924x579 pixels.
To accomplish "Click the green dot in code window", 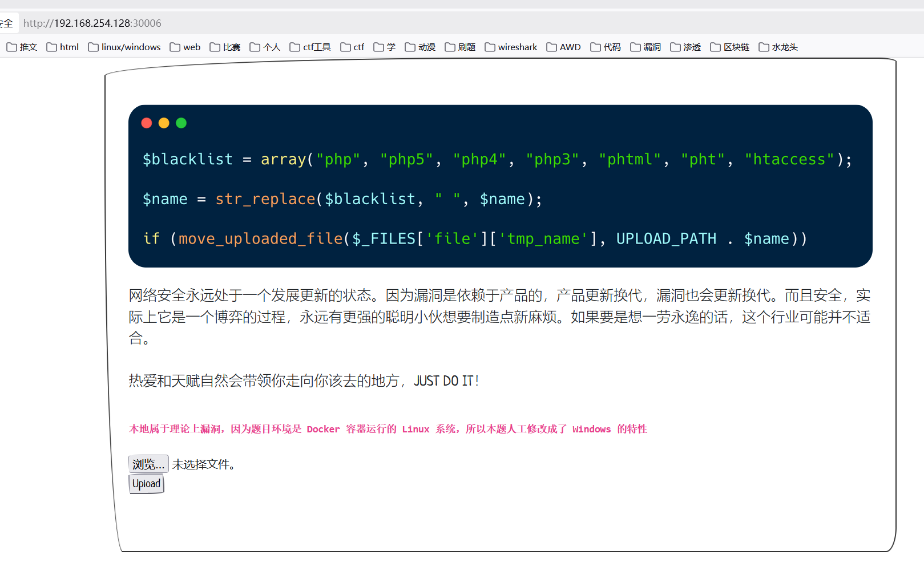I will [x=181, y=123].
